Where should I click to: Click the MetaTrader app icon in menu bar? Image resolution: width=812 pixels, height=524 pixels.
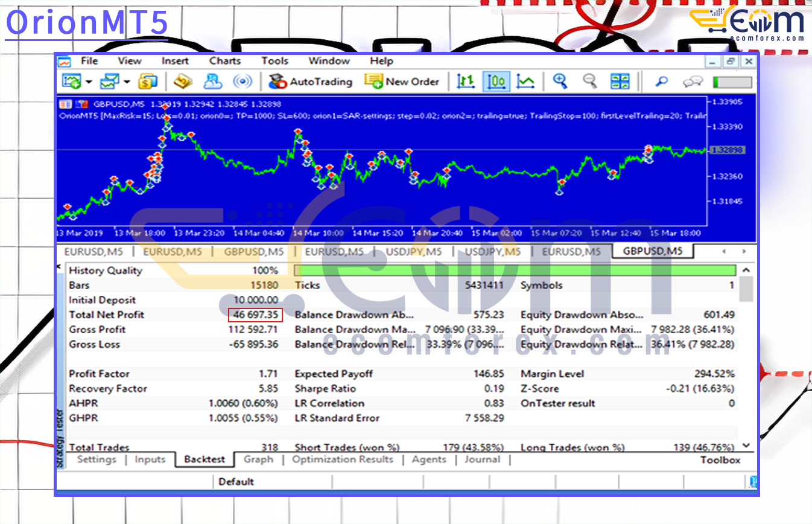64,61
